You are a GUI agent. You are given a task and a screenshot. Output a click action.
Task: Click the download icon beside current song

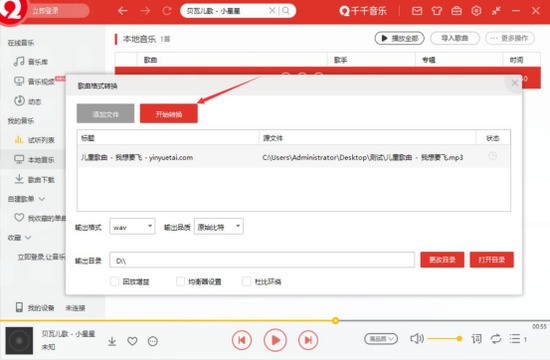point(112,341)
